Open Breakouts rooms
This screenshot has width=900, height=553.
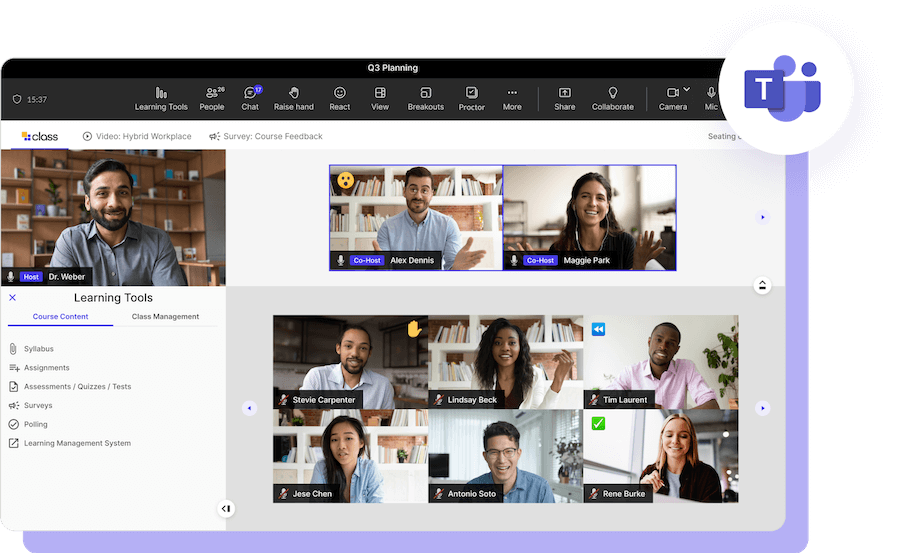[x=425, y=98]
